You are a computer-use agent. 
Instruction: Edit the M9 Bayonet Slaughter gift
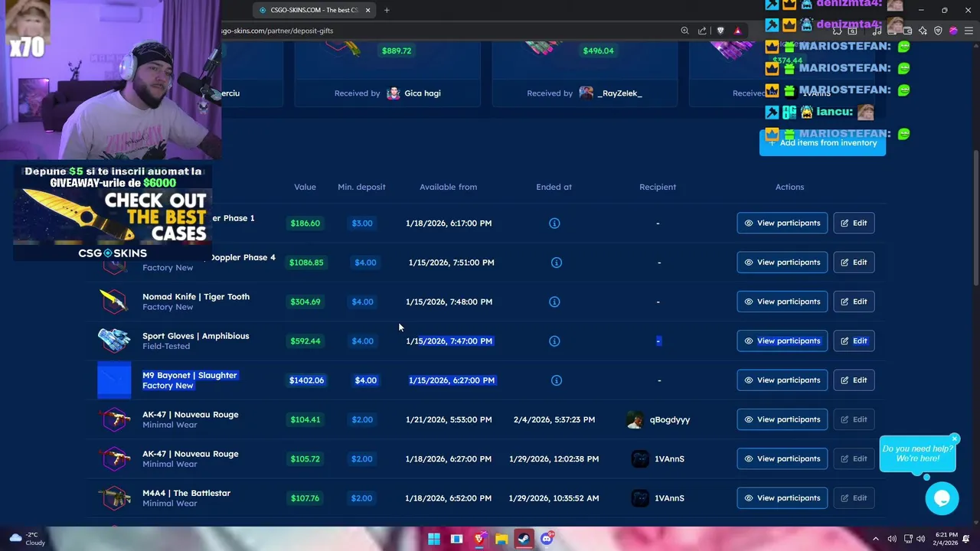(x=854, y=380)
